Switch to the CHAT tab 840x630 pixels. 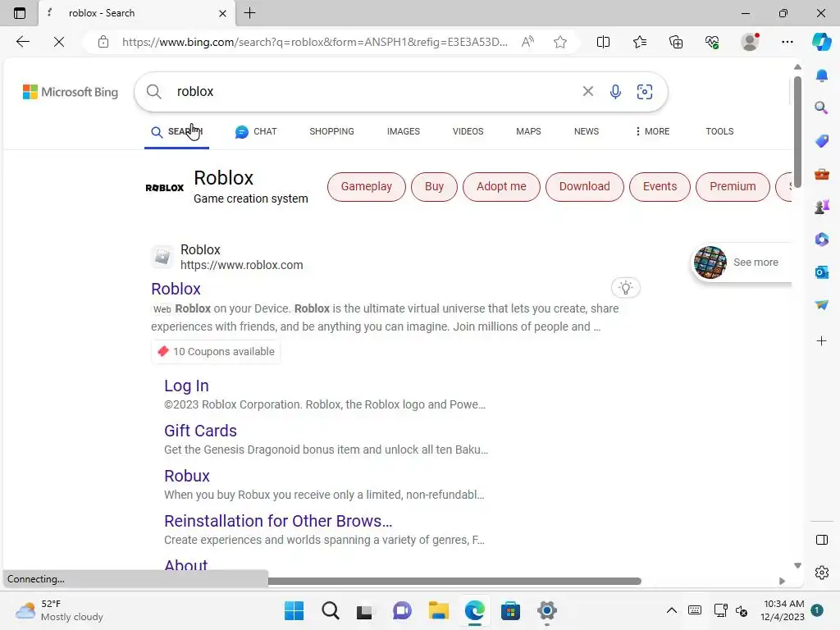click(256, 131)
